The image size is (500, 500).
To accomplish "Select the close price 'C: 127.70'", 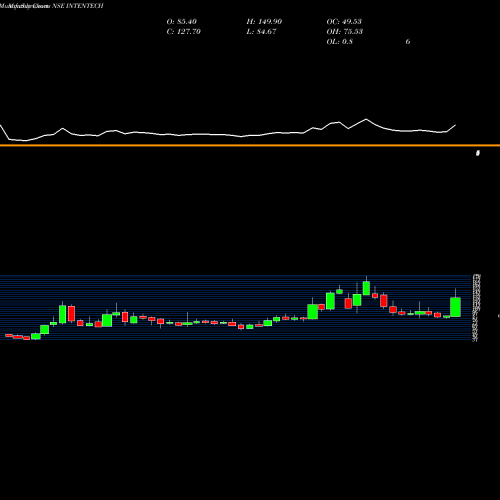I will point(183,32).
